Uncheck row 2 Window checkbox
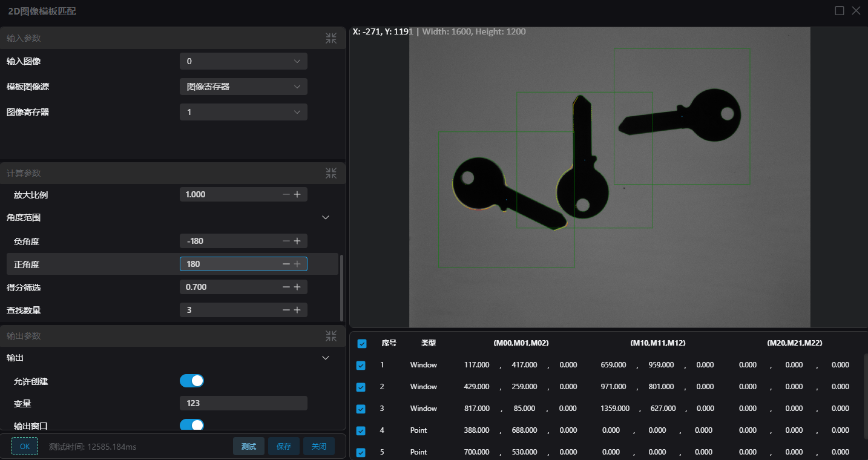 click(x=361, y=387)
